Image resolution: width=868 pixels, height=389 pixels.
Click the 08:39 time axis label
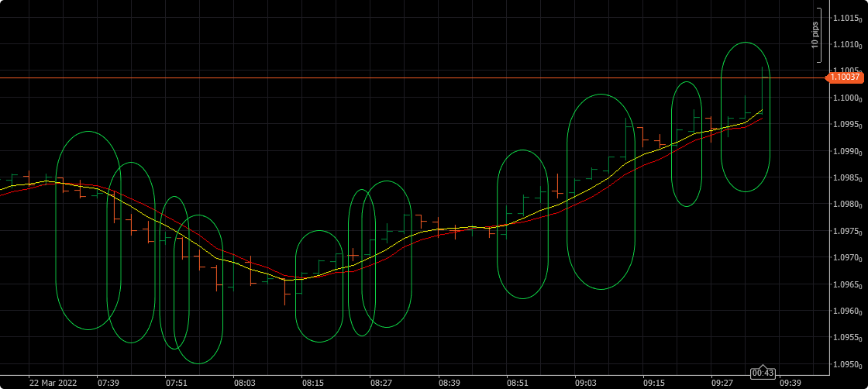point(449,382)
